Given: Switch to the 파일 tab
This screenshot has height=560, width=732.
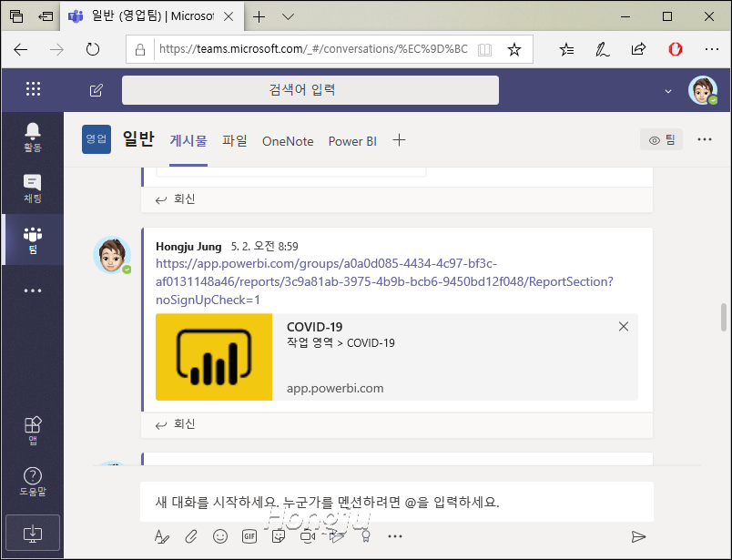Looking at the screenshot, I should (234, 140).
